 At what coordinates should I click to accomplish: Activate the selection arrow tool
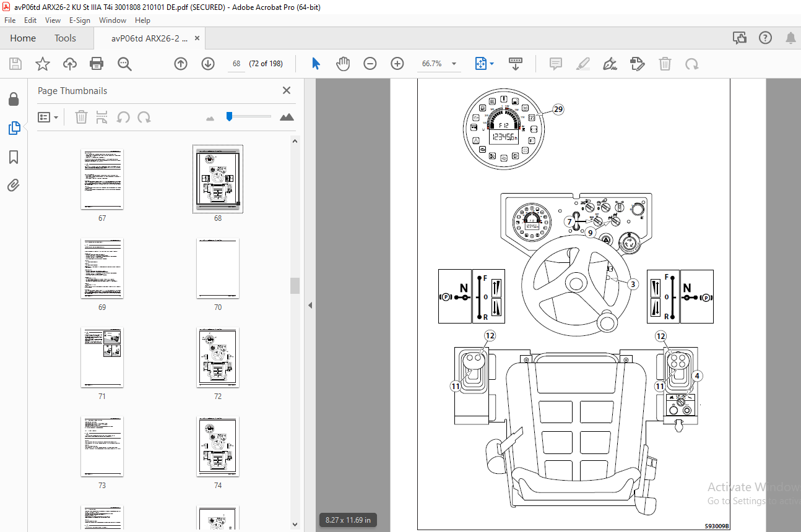(316, 64)
